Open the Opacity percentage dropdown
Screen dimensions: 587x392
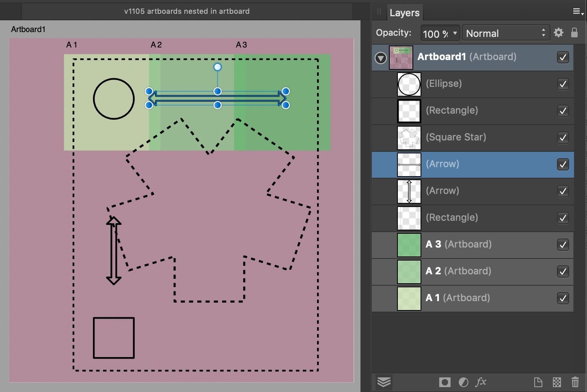point(440,33)
